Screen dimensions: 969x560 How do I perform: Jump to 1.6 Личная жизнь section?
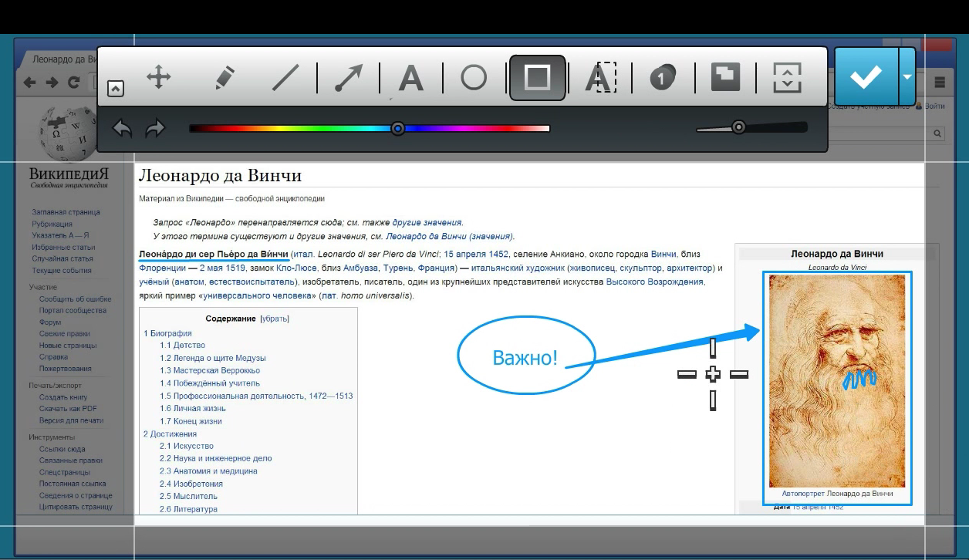192,408
